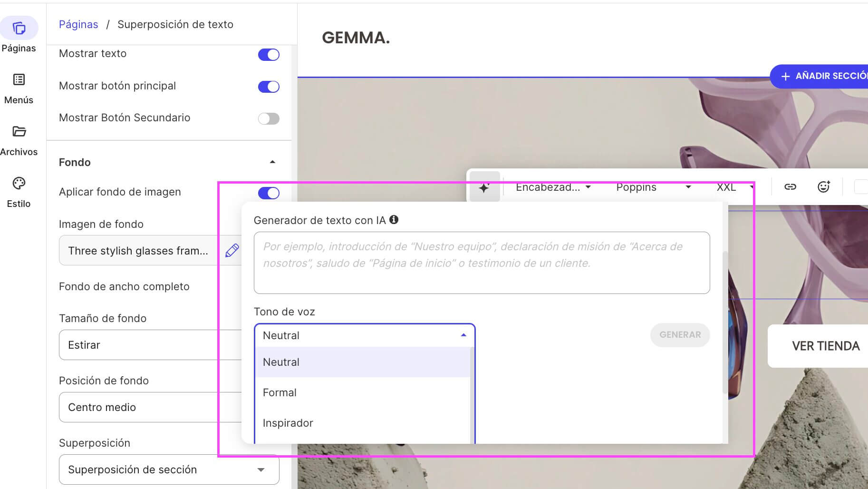
Task: Open the Menús panel in the sidebar
Action: pyautogui.click(x=19, y=87)
